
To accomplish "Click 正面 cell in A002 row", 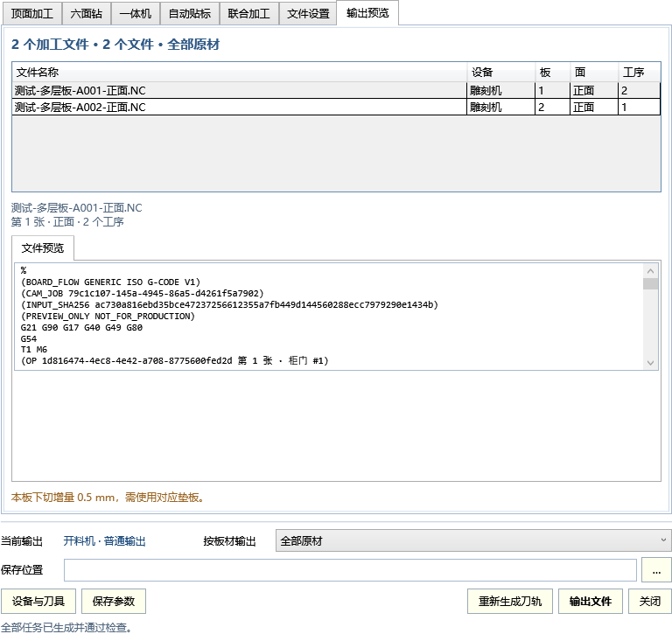I will (594, 107).
